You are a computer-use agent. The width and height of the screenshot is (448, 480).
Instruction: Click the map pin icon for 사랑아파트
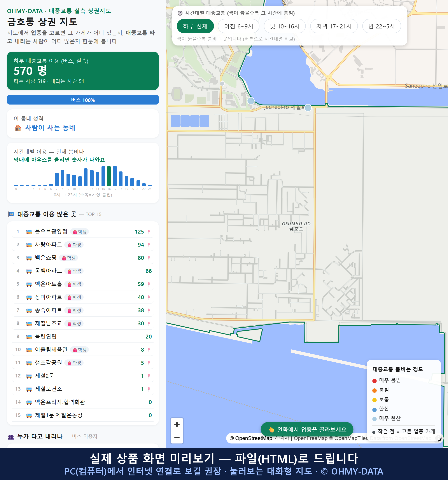tap(149, 245)
